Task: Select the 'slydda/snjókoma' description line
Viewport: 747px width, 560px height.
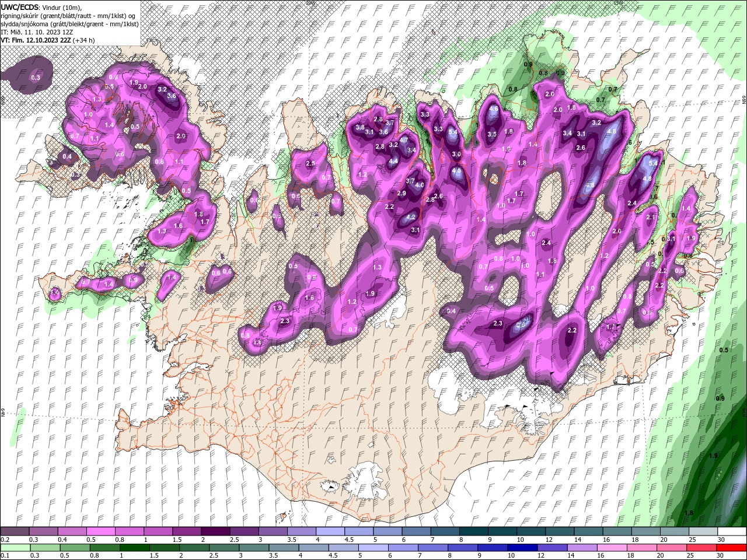Action: (69, 23)
